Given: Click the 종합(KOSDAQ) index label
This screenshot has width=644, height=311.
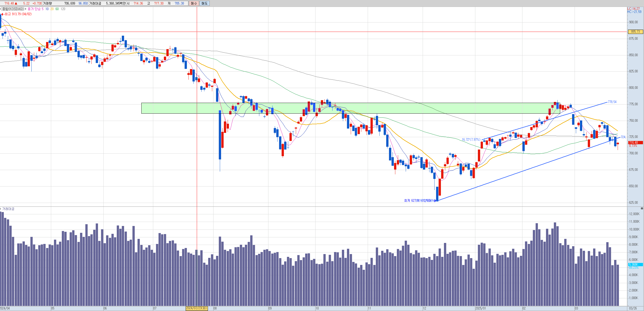Looking at the screenshot, I should [x=13, y=9].
